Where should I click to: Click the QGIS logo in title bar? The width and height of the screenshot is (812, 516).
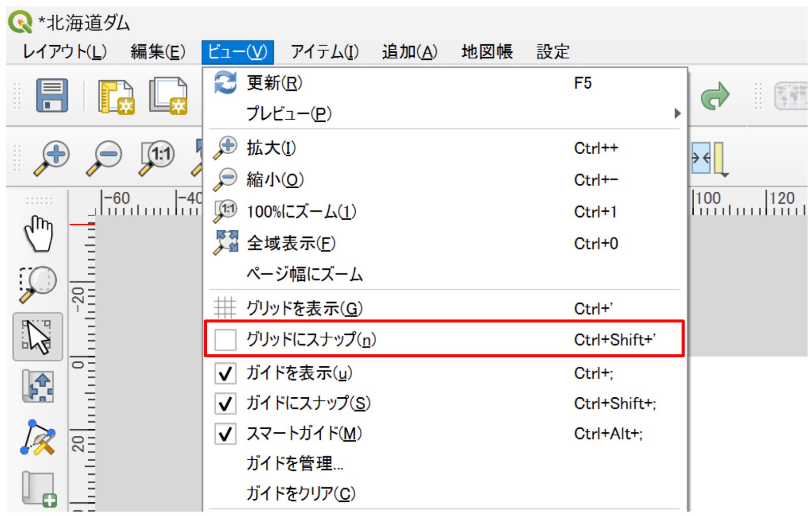(20, 22)
